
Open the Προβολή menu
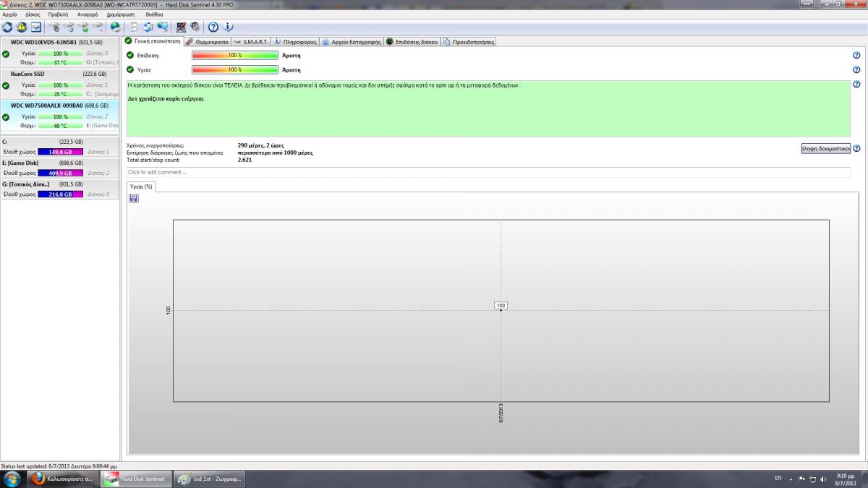point(59,14)
